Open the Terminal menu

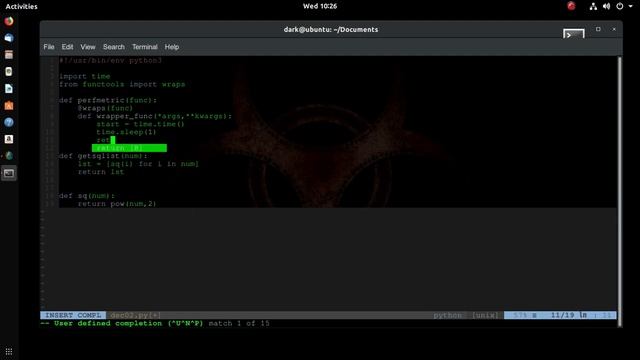(144, 47)
